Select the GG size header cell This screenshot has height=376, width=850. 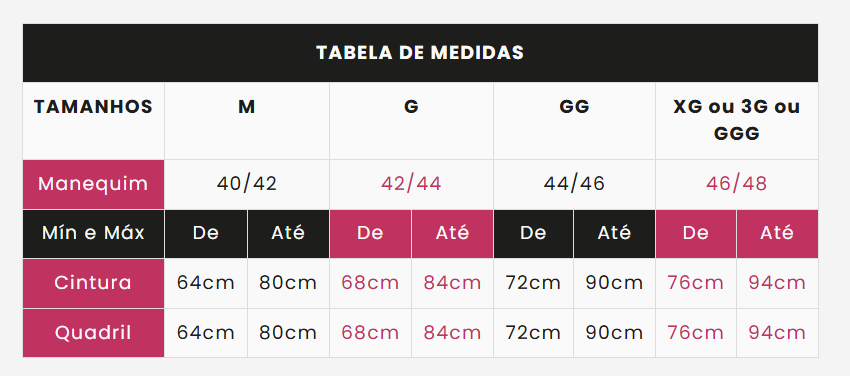[x=574, y=121]
